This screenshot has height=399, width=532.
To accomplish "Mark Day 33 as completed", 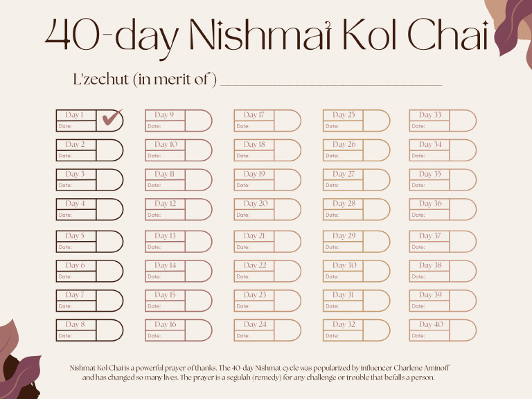I will pos(462,121).
